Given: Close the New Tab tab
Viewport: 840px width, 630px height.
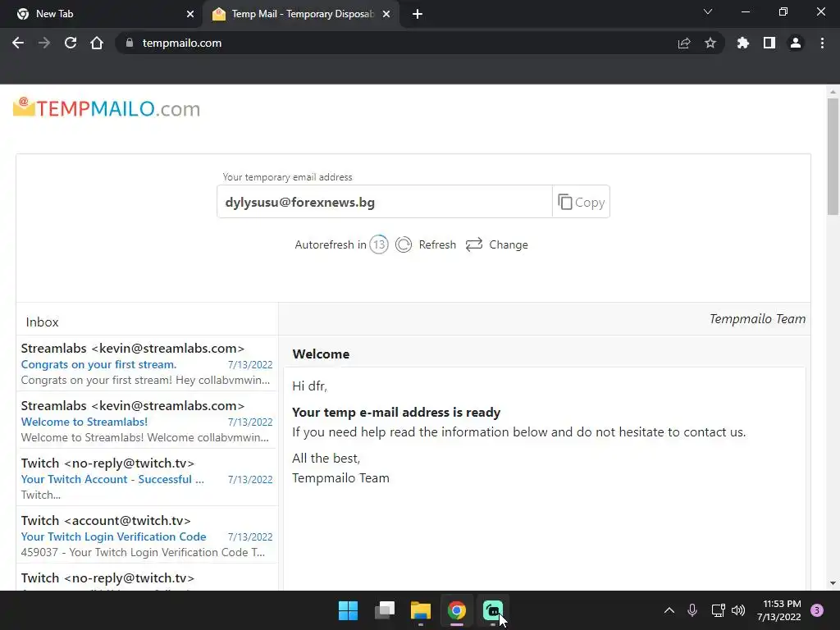Looking at the screenshot, I should coord(190,14).
